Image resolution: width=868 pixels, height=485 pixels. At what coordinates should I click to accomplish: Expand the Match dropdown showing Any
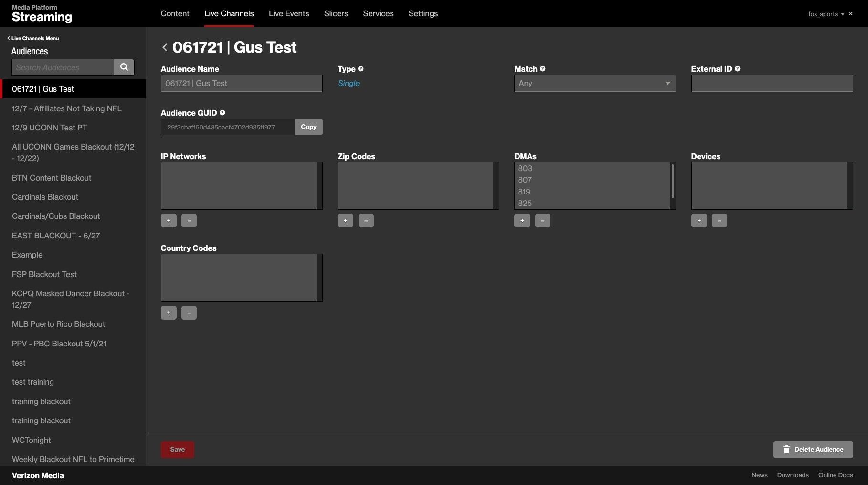coord(595,83)
